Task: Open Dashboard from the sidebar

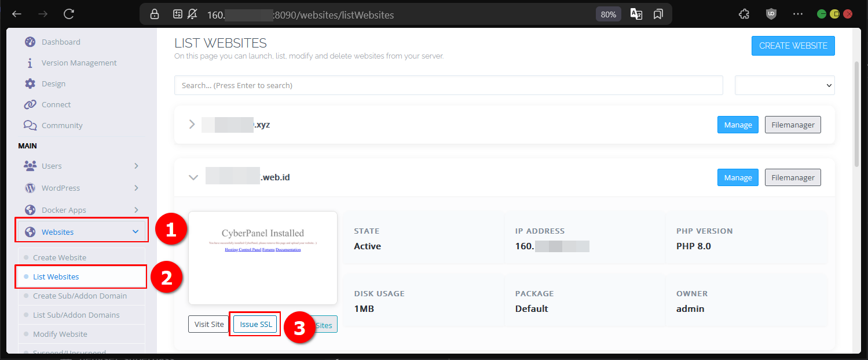Action: coord(60,42)
